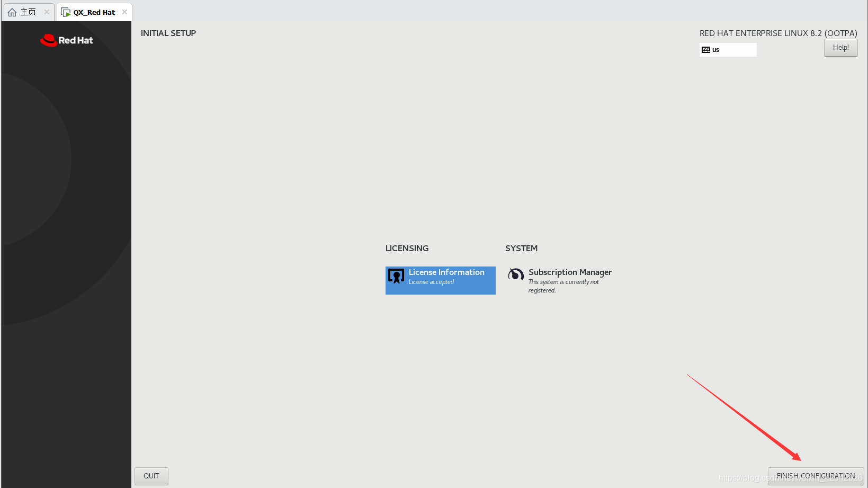Click the LICENSING section label
The height and width of the screenshot is (488, 868).
click(407, 249)
